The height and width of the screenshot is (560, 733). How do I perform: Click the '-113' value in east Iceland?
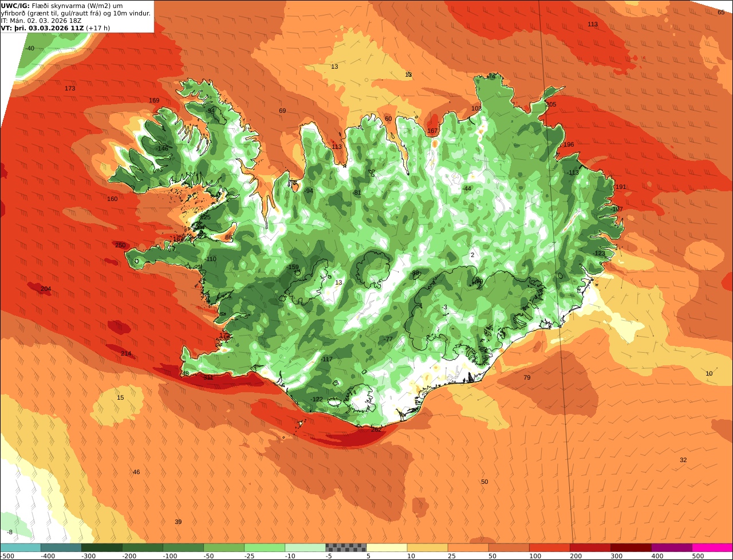pos(573,172)
